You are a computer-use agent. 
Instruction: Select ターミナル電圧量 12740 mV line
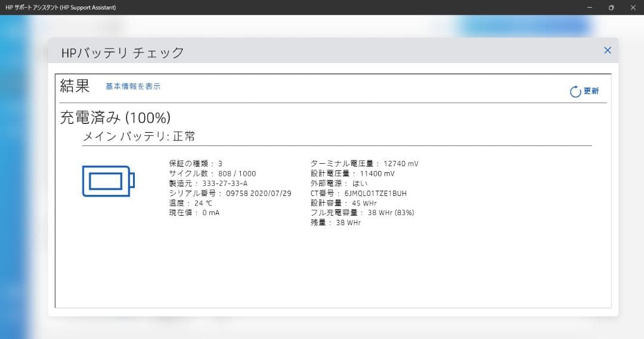[x=364, y=163]
